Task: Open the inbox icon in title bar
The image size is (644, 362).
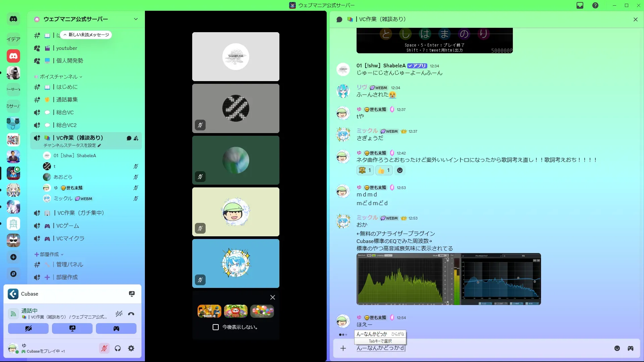Action: 580,5
